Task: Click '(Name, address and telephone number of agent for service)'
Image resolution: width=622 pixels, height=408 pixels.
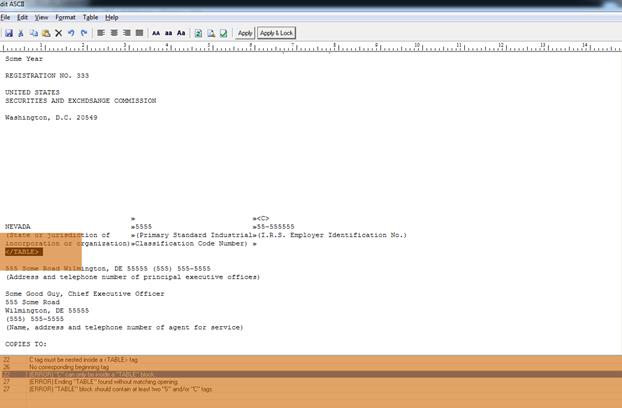Action: (124, 328)
